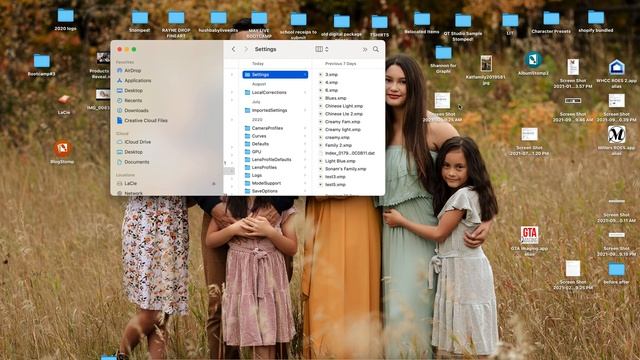Show more toolbar items via double chevron
Viewport: 640px width, 360px height.
pyautogui.click(x=364, y=49)
